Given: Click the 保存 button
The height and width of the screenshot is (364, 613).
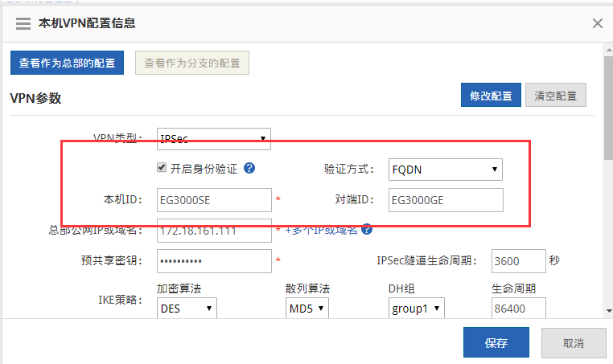Looking at the screenshot, I should click(496, 343).
